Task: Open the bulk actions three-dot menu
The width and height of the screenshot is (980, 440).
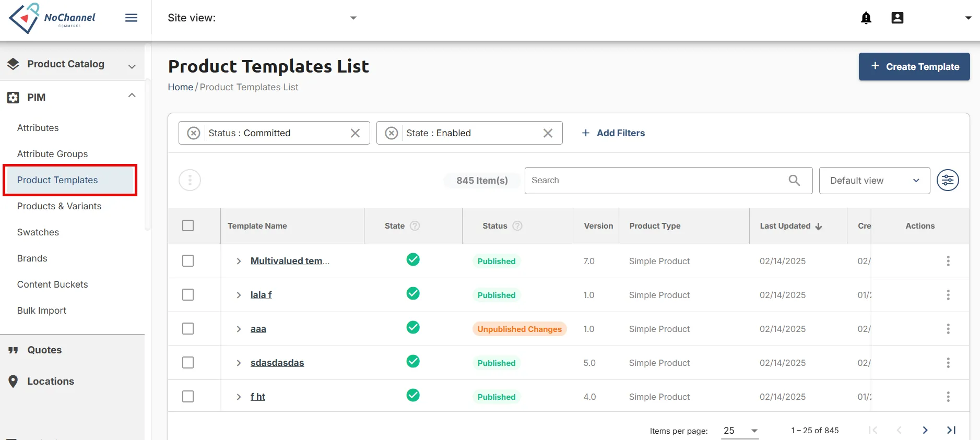Action: (190, 180)
